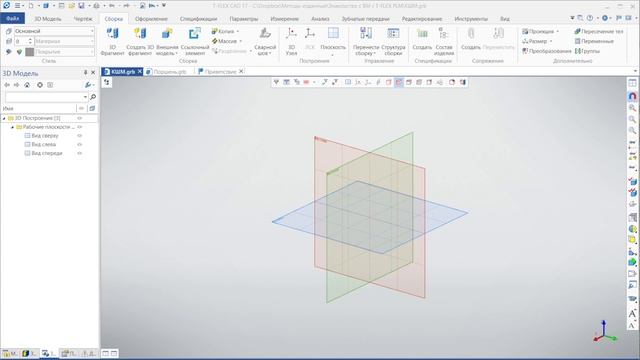Image resolution: width=640 pixels, height=360 pixels.
Task: Switch to the Измерение ribbon tab
Action: coord(284,19)
